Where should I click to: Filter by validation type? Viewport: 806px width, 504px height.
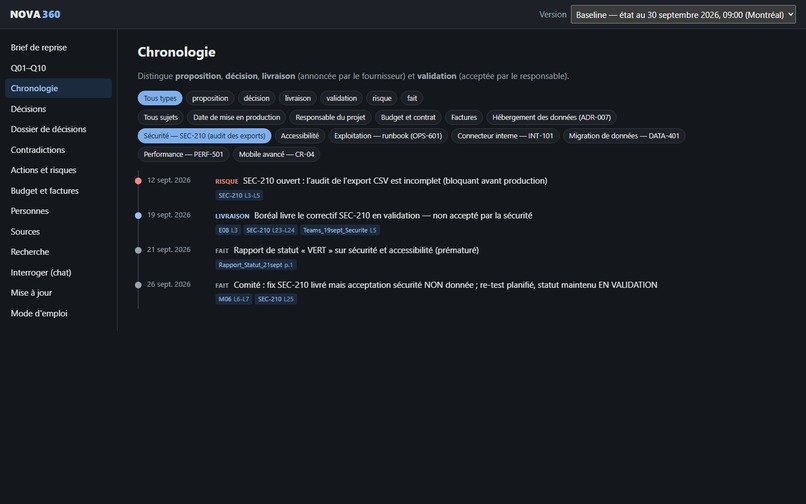pyautogui.click(x=341, y=98)
